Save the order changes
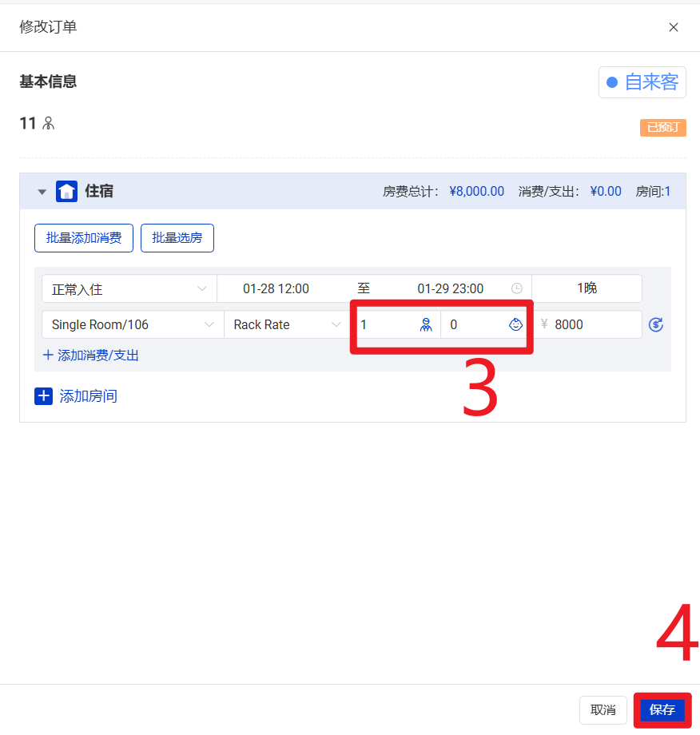 pos(662,709)
